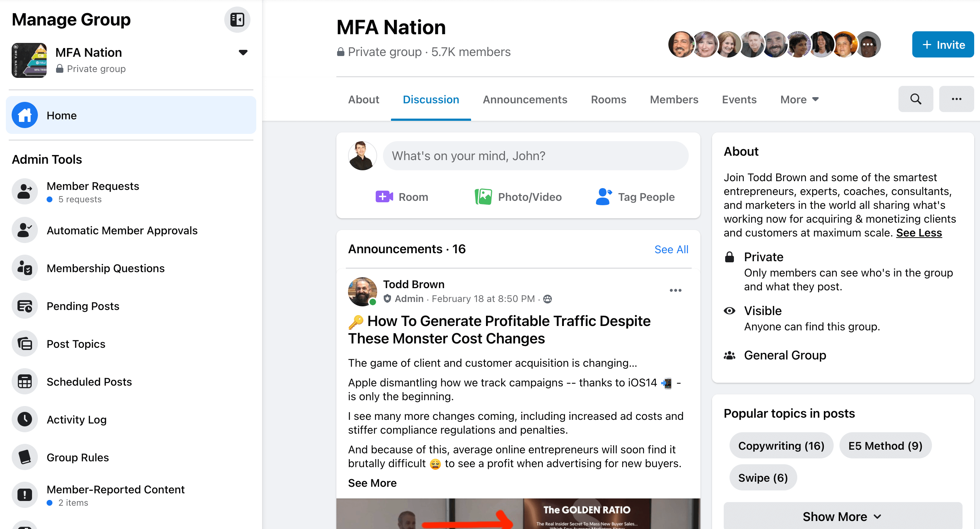This screenshot has width=980, height=529.
Task: Select the Swipe (6) topic
Action: click(x=763, y=478)
